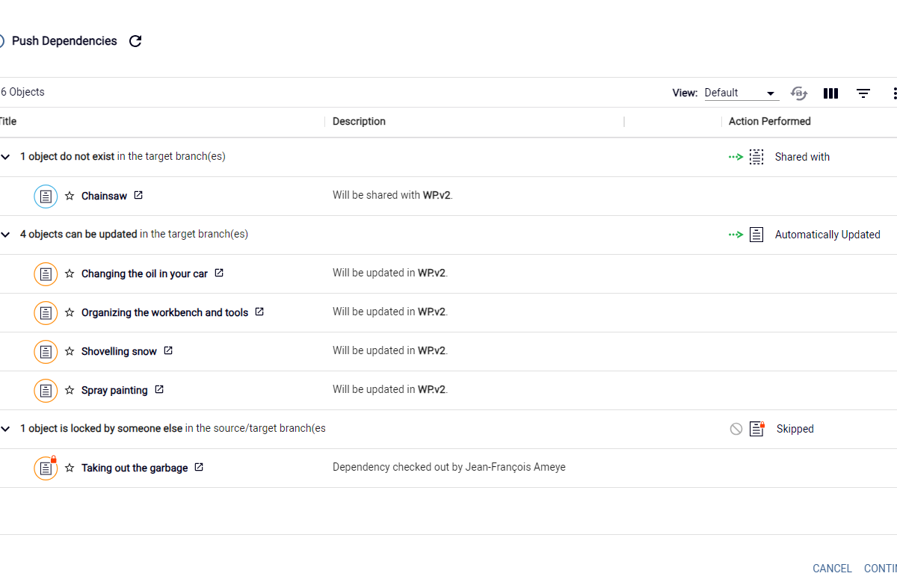Open the more options vertical dots menu
Image resolution: width=897 pixels, height=588 pixels.
point(894,93)
